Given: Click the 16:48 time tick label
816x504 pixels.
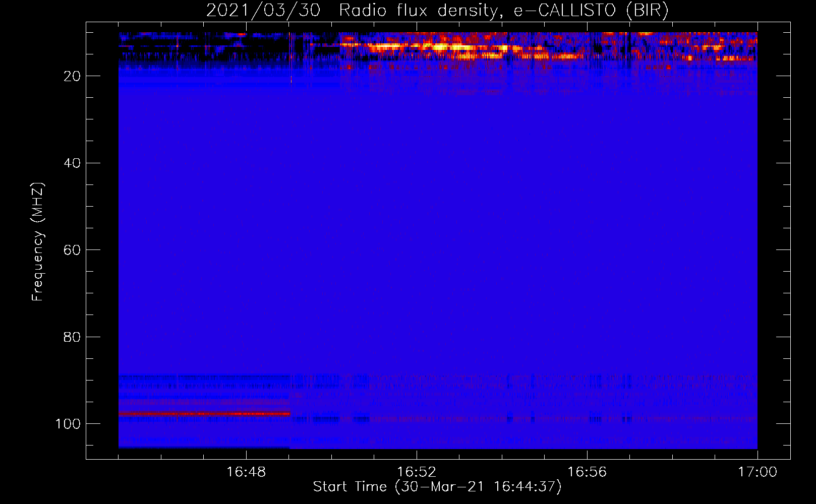Looking at the screenshot, I should 246,472.
